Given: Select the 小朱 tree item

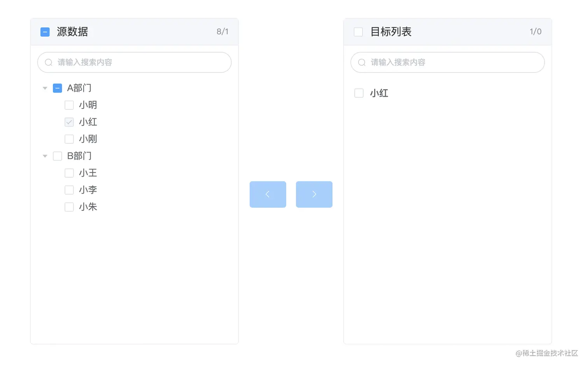Looking at the screenshot, I should (88, 207).
